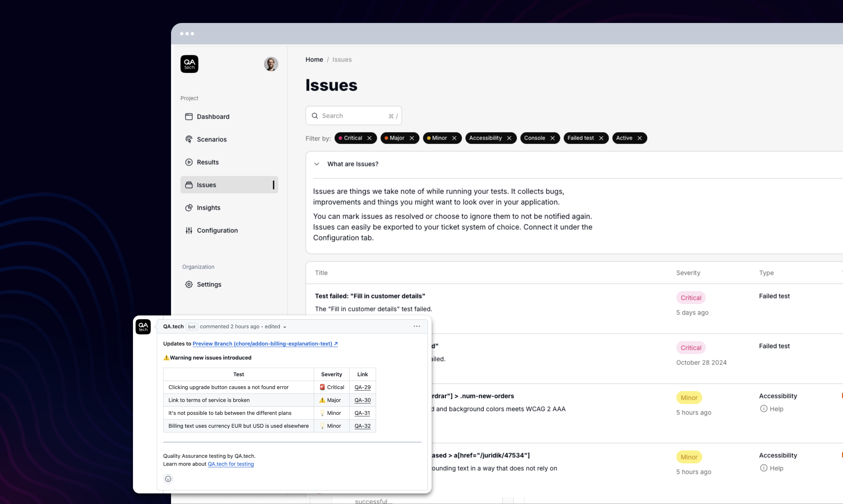Click the Issues breadcrumb
Viewport: 843px width, 504px height.
[x=342, y=59]
